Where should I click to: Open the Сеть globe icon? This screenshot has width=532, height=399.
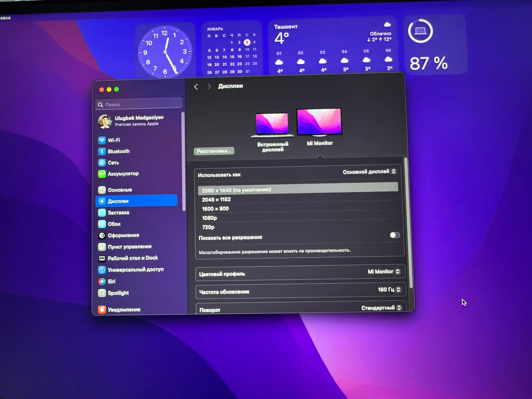click(102, 163)
